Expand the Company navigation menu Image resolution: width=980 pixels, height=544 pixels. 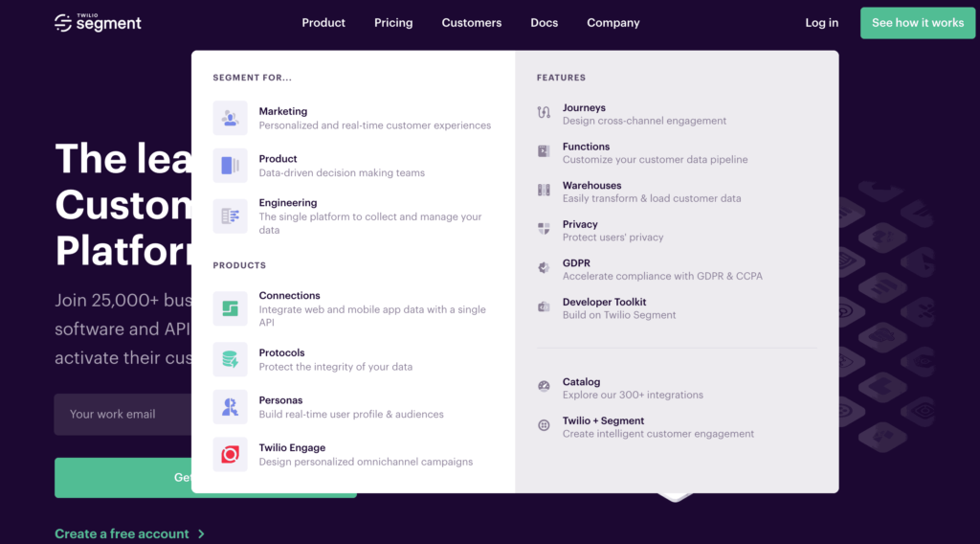(612, 23)
